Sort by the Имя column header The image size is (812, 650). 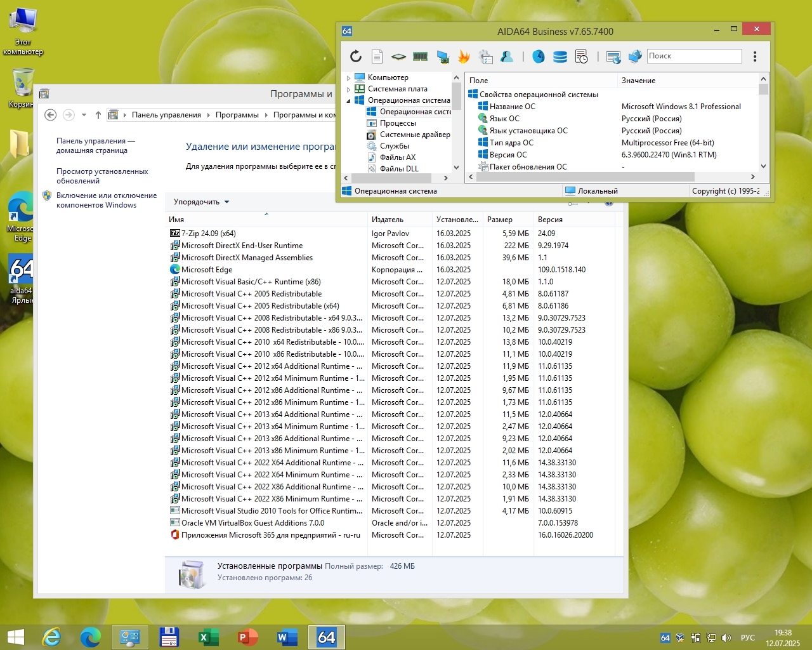[x=266, y=220]
